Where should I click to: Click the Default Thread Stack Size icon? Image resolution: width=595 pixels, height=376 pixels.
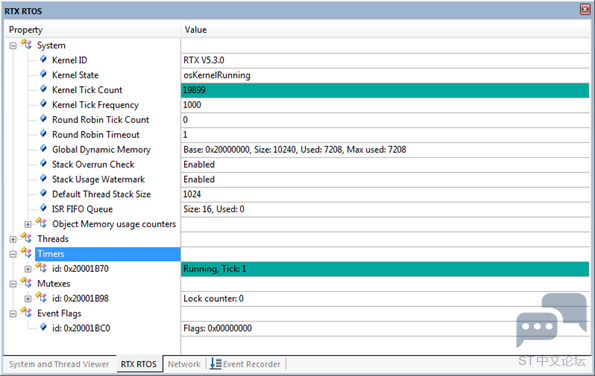pyautogui.click(x=43, y=193)
